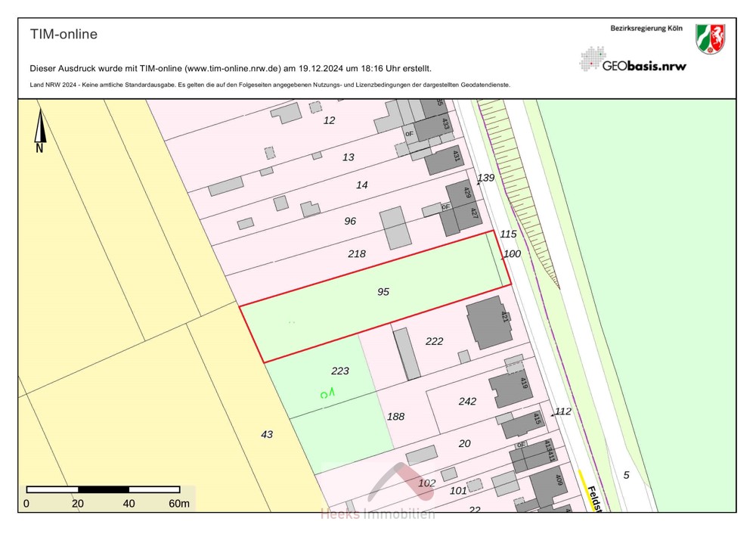Click the Feldst street name label
Image resolution: width=756 pixels, height=534 pixels.
pos(594,499)
